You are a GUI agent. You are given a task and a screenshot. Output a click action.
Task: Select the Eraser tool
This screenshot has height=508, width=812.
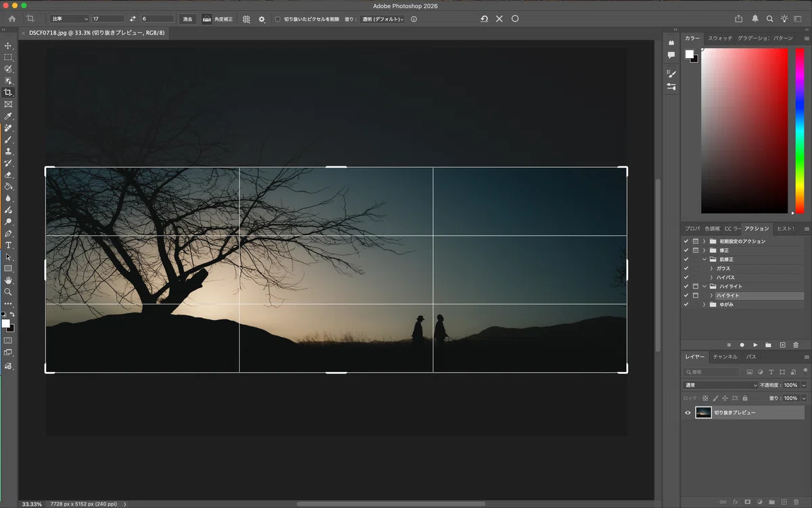tap(8, 175)
